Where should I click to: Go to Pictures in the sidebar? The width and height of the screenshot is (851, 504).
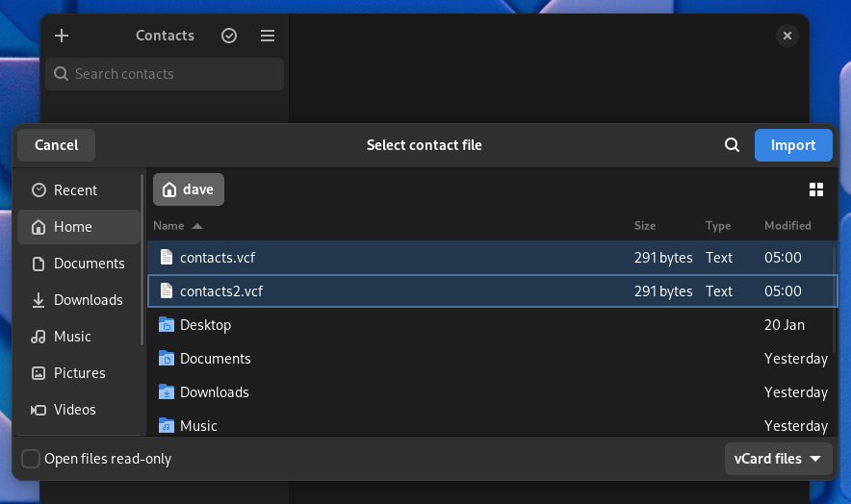point(79,373)
